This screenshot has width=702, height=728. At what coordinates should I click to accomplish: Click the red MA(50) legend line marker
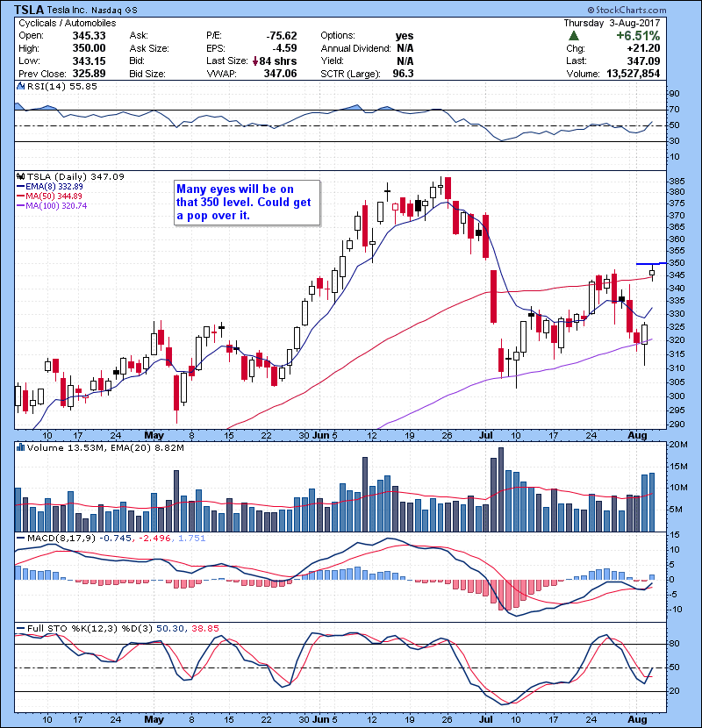coord(20,196)
